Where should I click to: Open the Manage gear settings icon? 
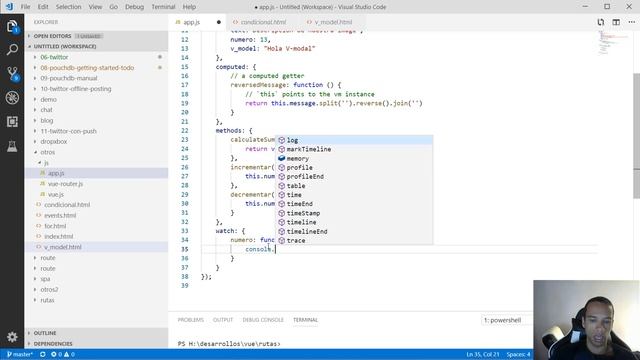click(12, 337)
